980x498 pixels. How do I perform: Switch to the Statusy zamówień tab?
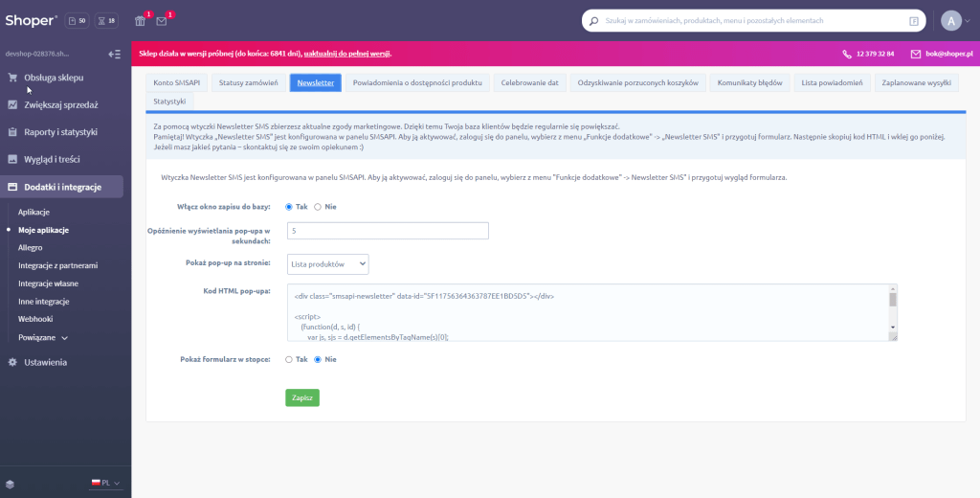click(247, 83)
